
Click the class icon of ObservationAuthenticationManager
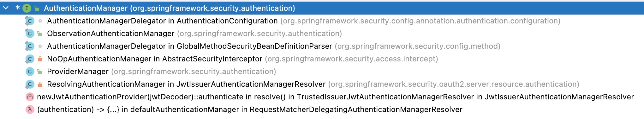(30, 34)
